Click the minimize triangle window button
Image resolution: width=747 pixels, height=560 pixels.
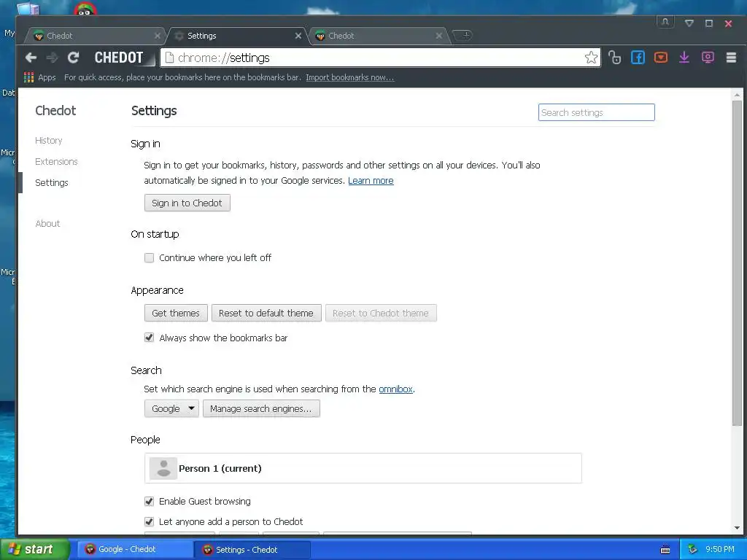click(689, 23)
